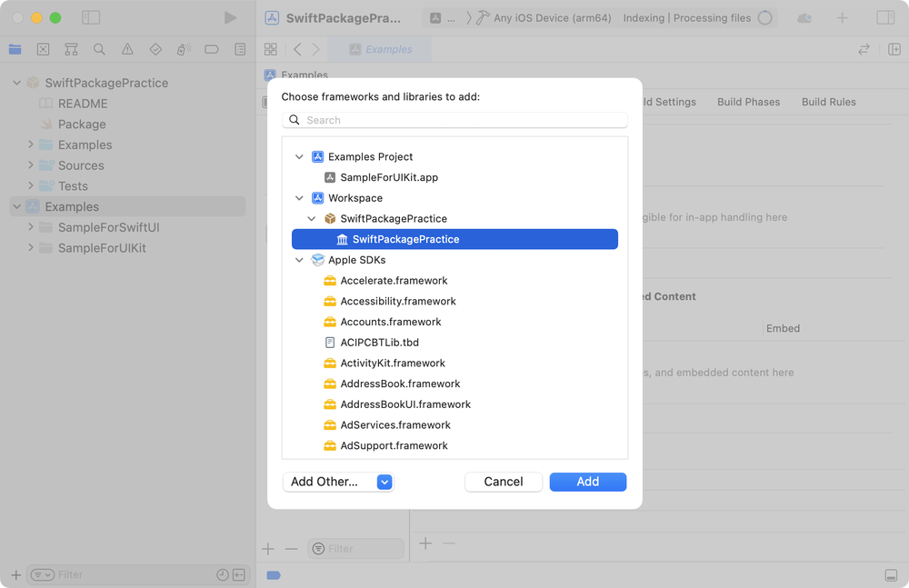Switch to the Build Rules tab
Viewport: 909px width, 588px height.
point(828,102)
